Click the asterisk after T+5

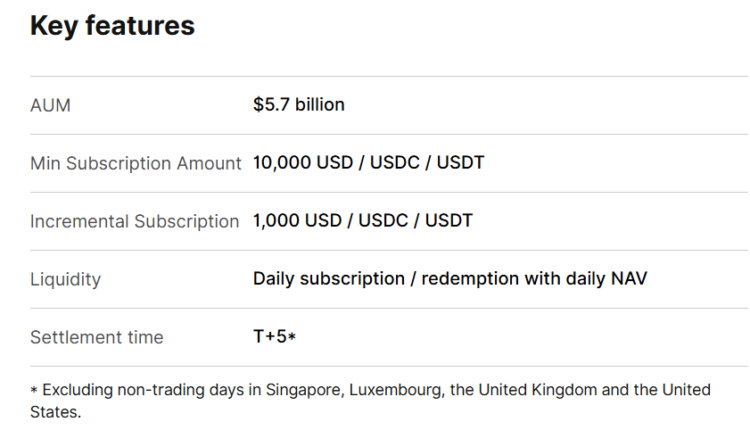pyautogui.click(x=292, y=336)
